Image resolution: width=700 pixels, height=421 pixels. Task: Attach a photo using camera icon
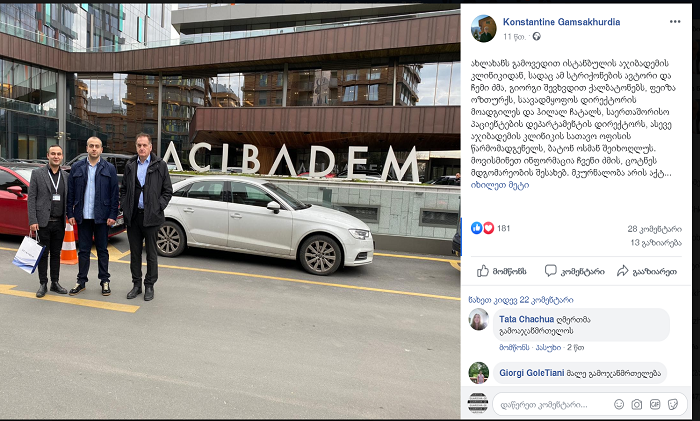point(637,404)
